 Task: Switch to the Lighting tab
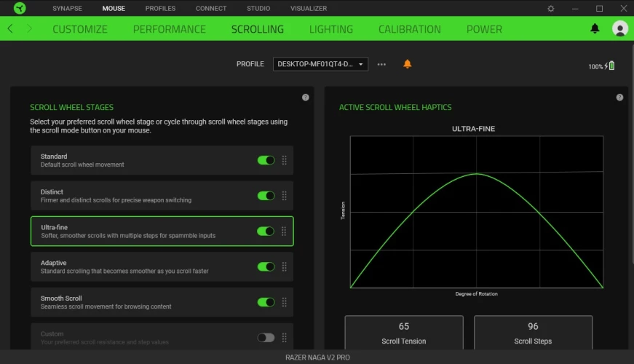[x=330, y=29]
